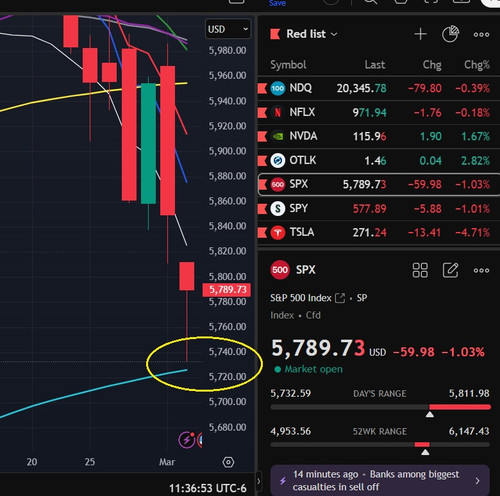
Task: Expand the Red list watchlist menu
Action: [x=311, y=34]
